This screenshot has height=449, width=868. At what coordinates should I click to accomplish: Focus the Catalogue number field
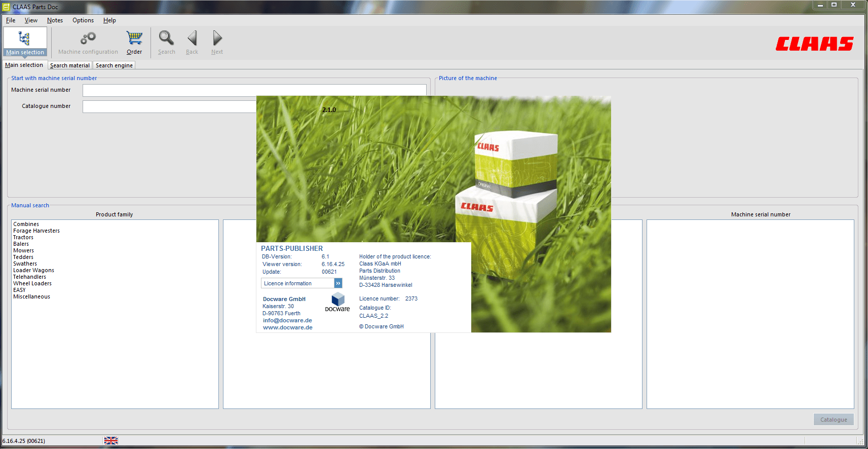pyautogui.click(x=169, y=106)
